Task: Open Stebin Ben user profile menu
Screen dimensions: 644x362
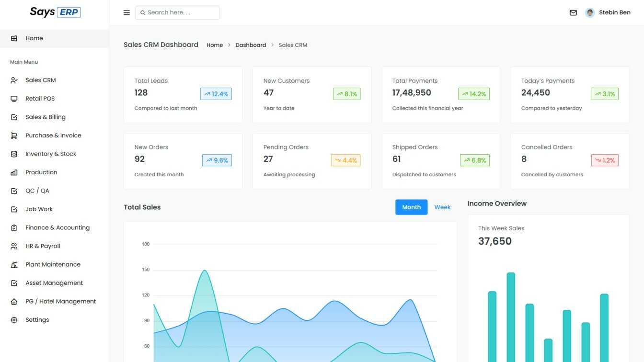Action: point(608,12)
